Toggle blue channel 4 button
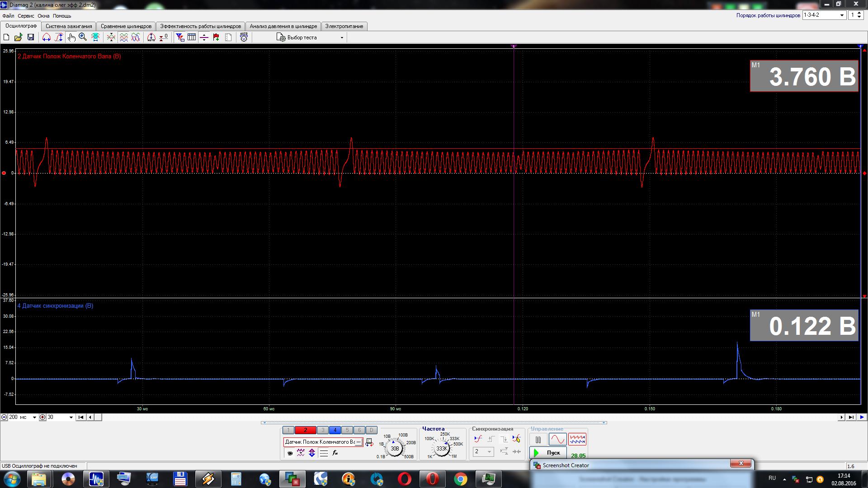The width and height of the screenshot is (868, 488). click(x=335, y=430)
